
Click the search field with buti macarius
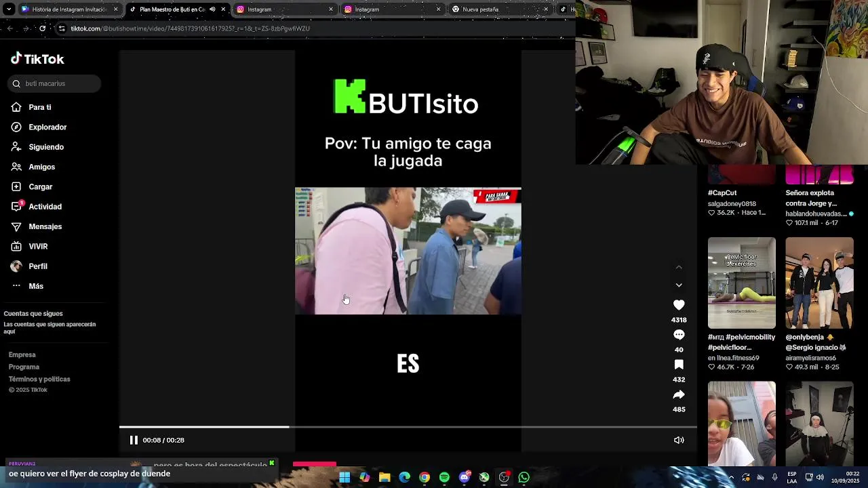[x=54, y=83]
